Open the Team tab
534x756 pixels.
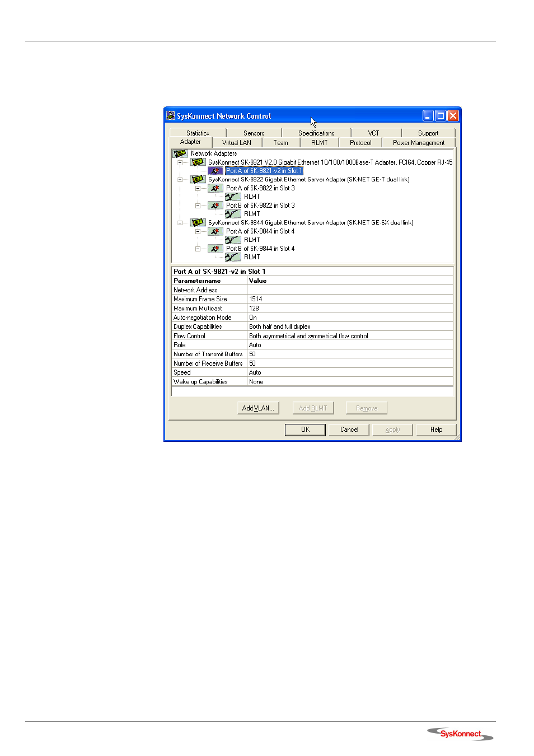coord(281,143)
